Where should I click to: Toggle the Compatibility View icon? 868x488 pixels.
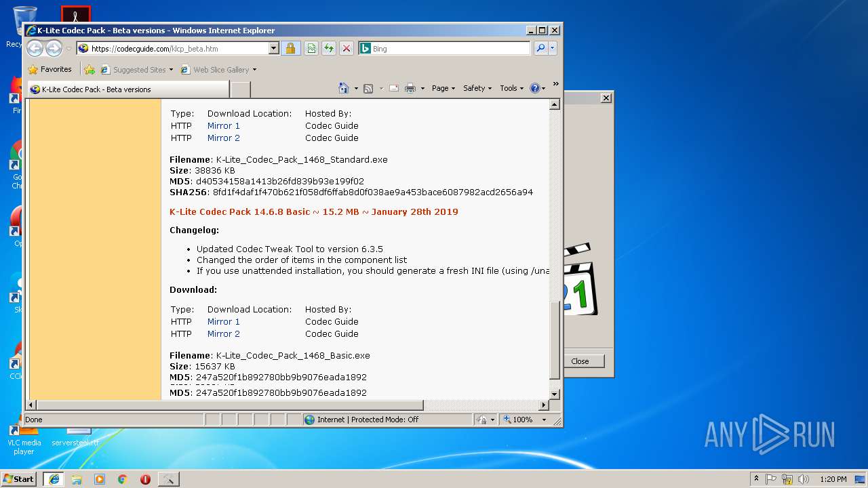click(x=311, y=48)
